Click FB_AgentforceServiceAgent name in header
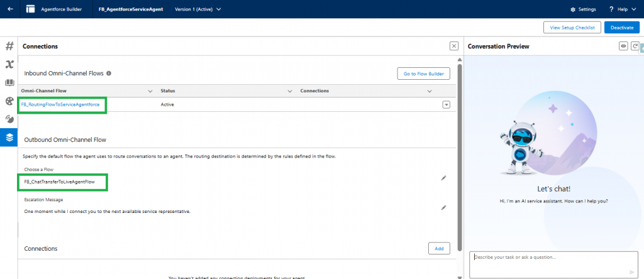Image resolution: width=644 pixels, height=279 pixels. [x=131, y=9]
